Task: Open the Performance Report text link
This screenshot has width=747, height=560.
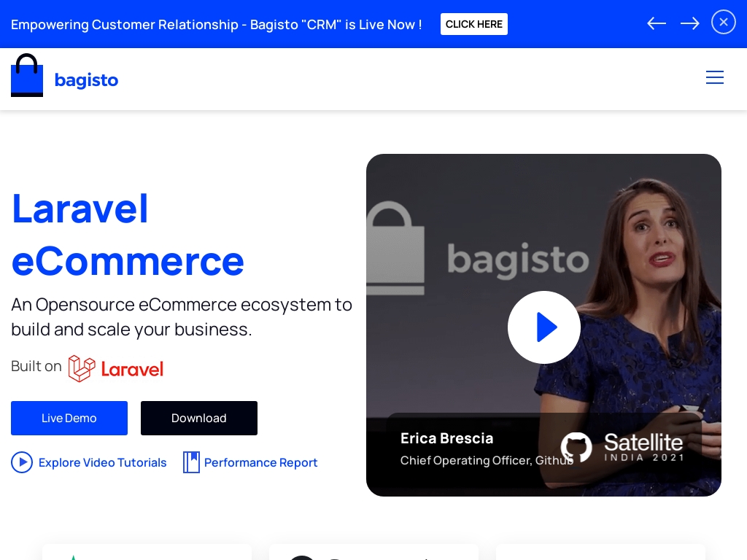Action: 260,462
